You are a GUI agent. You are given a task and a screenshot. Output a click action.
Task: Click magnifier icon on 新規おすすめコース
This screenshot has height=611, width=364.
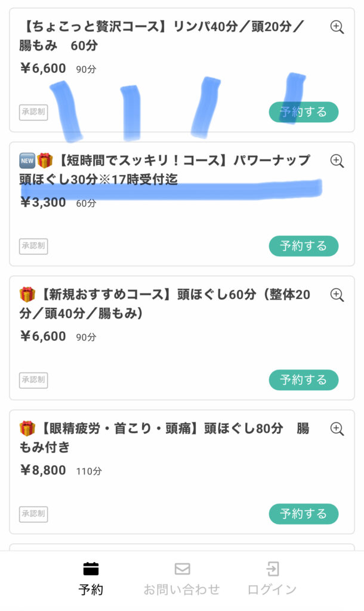coord(337,294)
